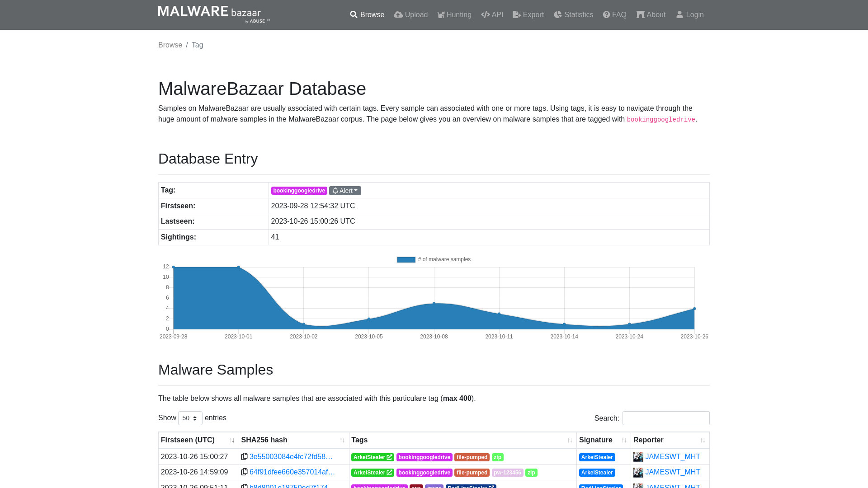This screenshot has height=488, width=868.
Task: Click zip tag in 15:00:27 row
Action: (498, 457)
